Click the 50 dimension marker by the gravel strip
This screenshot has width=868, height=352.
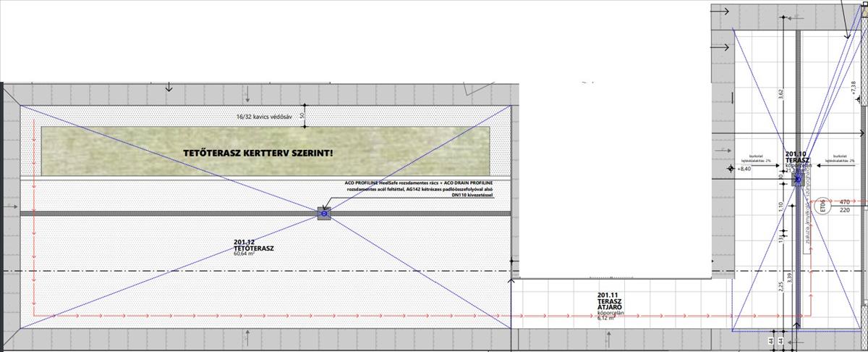(x=303, y=115)
